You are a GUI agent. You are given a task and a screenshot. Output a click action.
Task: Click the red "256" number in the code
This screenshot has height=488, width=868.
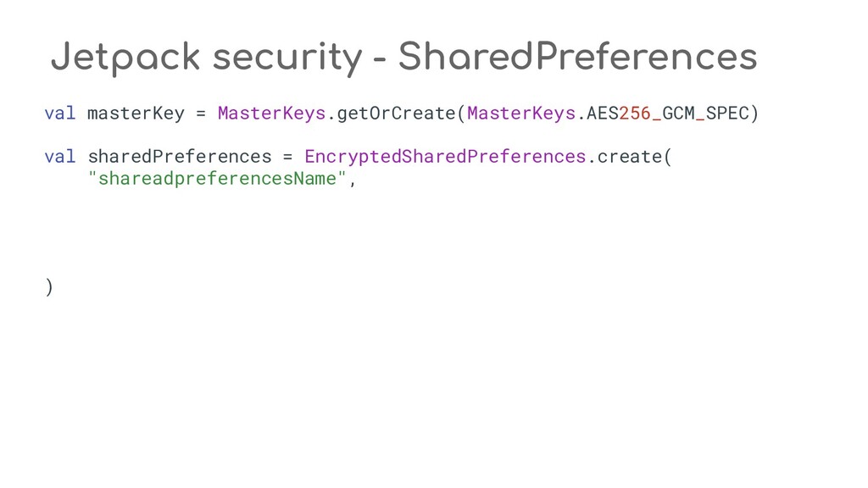[635, 113]
